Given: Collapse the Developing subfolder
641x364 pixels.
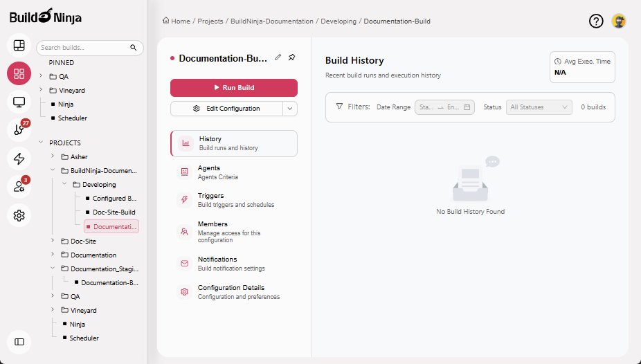Looking at the screenshot, I should pos(64,184).
